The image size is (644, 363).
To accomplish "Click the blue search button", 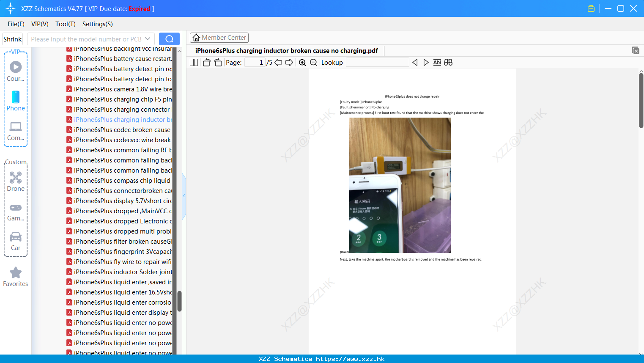I will coord(169,39).
